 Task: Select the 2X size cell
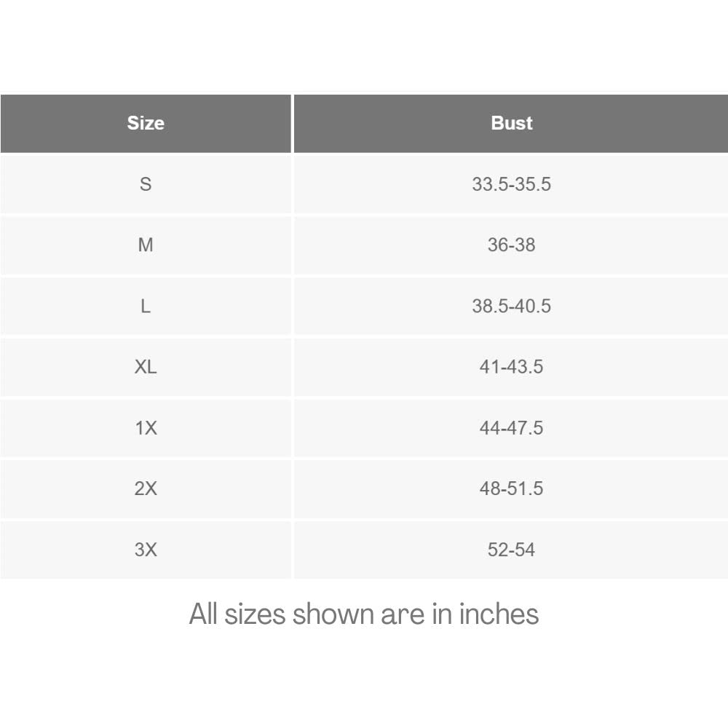[146, 488]
